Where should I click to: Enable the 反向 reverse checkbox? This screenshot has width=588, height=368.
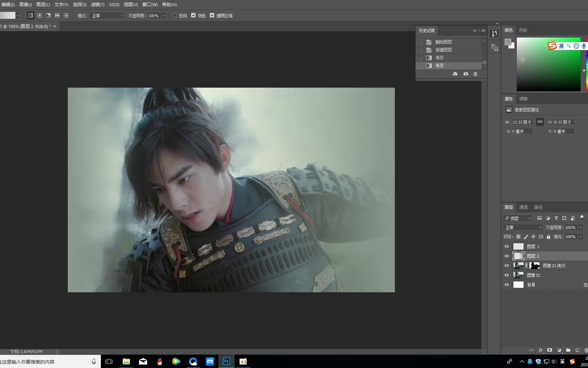[x=175, y=15]
